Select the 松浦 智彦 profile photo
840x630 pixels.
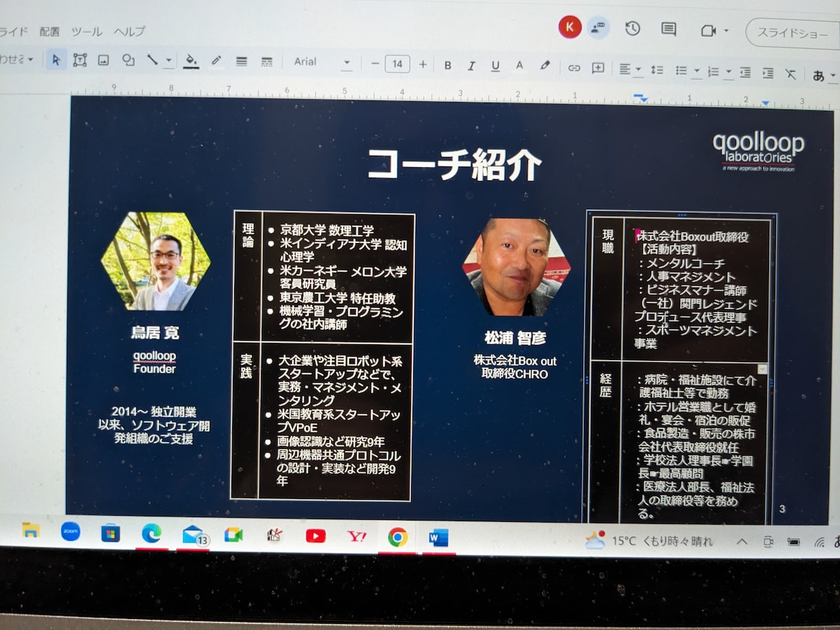pos(516,267)
